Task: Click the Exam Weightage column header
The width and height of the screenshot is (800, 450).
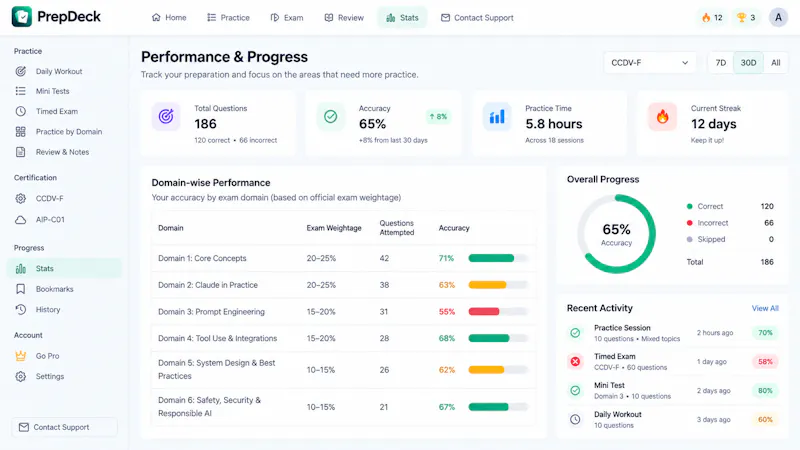Action: click(x=334, y=228)
